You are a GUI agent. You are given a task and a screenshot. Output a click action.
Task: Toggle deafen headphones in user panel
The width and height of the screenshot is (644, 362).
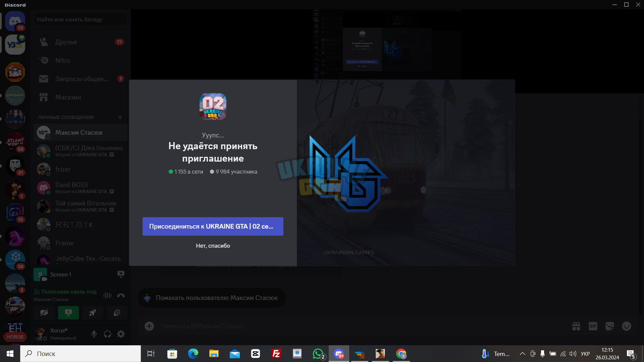point(107,334)
